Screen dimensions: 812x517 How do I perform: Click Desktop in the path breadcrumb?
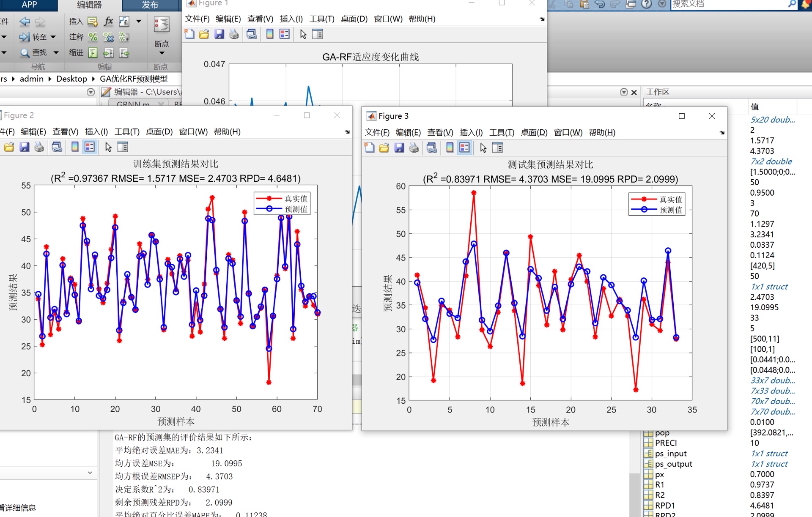pyautogui.click(x=71, y=79)
